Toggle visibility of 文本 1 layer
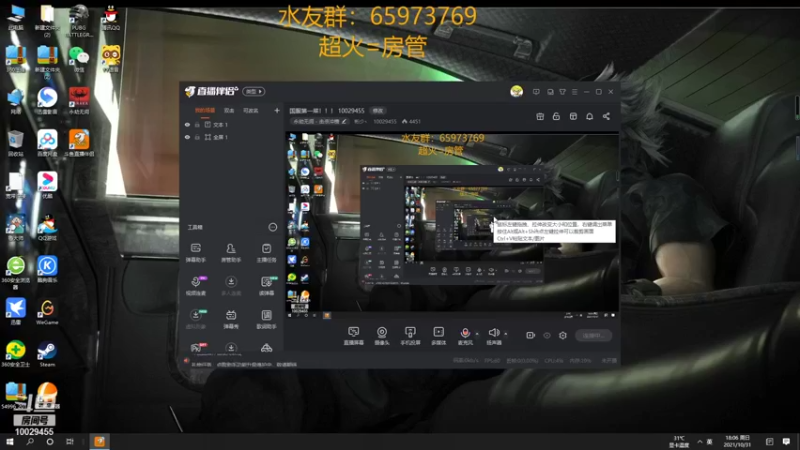Screen dimensions: 800x450 pyautogui.click(x=187, y=124)
